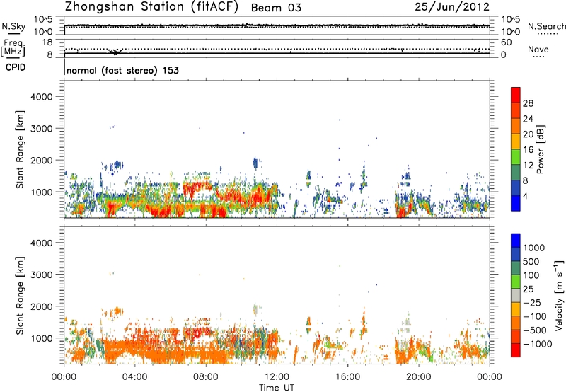
Task: Click the 'Nave' legend label
Action: coord(538,49)
